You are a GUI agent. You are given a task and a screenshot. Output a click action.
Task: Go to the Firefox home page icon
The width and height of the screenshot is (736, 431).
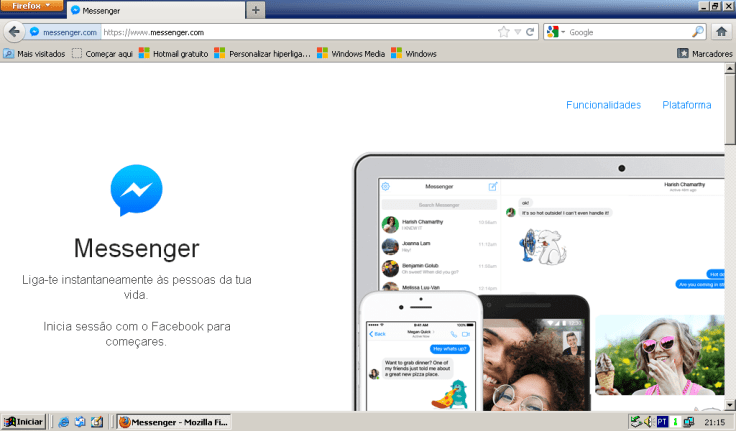[721, 32]
